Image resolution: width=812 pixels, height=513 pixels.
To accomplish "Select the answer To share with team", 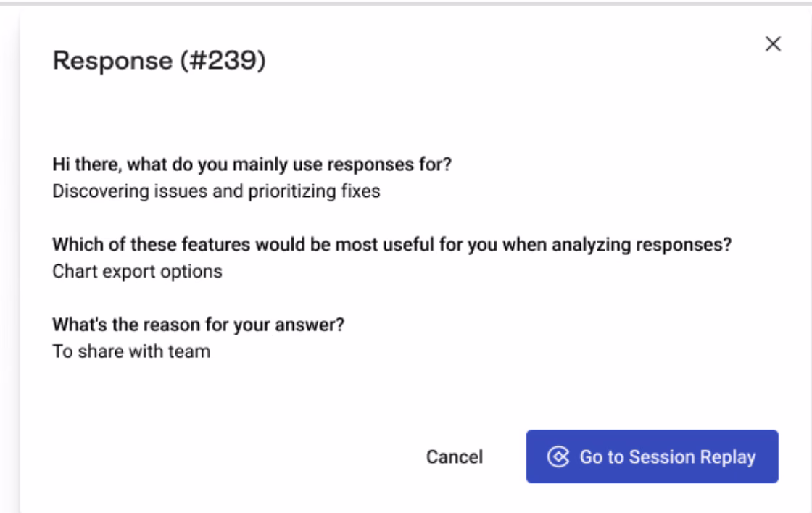I will [131, 351].
